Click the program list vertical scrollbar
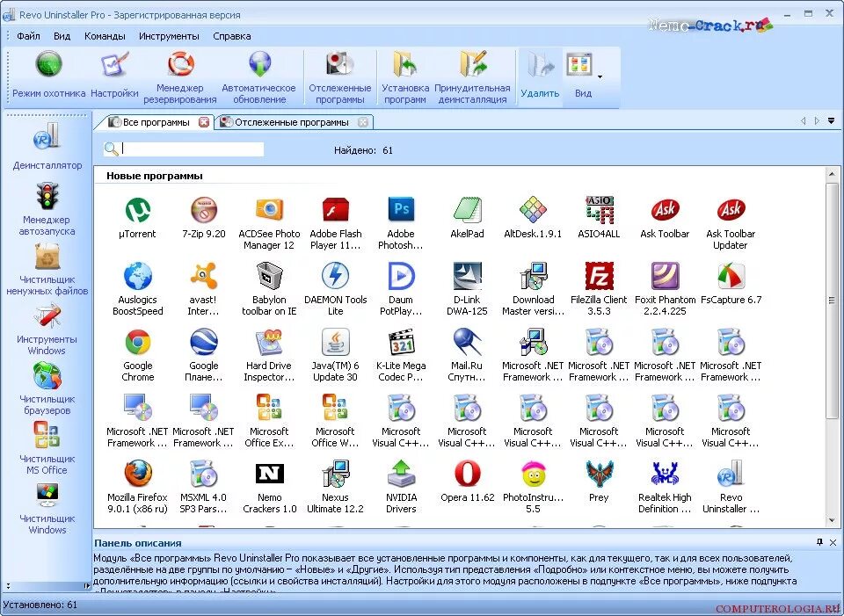The image size is (844, 616). pyautogui.click(x=833, y=301)
